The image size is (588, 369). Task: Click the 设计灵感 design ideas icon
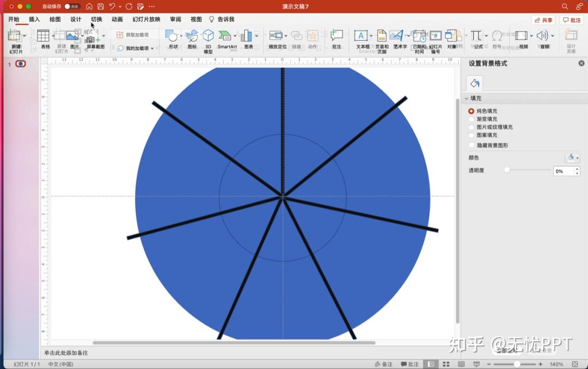[571, 36]
